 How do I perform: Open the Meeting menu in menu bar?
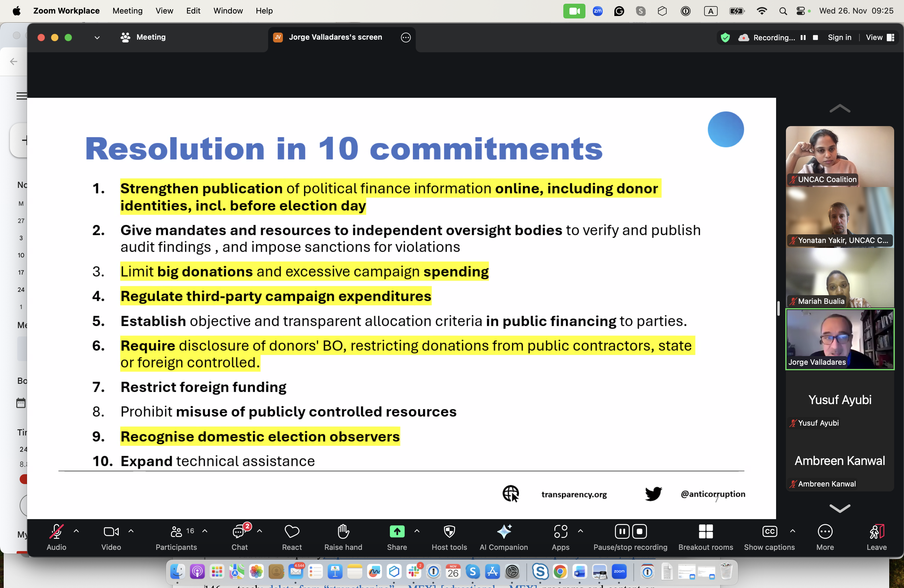[x=127, y=11]
